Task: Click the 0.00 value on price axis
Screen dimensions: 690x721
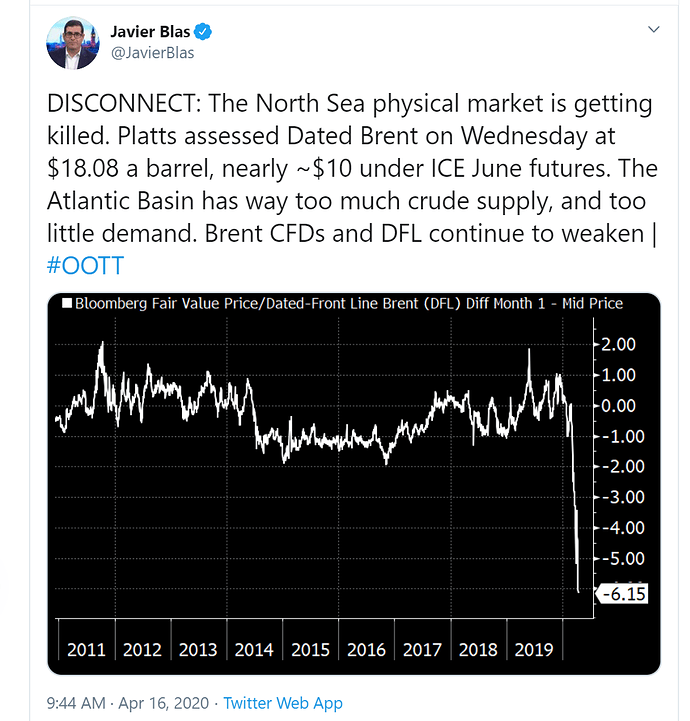Action: point(618,406)
